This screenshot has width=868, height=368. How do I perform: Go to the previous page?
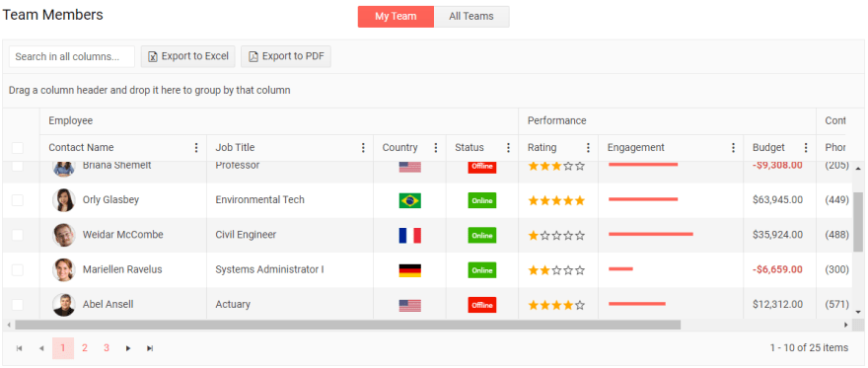click(x=41, y=348)
